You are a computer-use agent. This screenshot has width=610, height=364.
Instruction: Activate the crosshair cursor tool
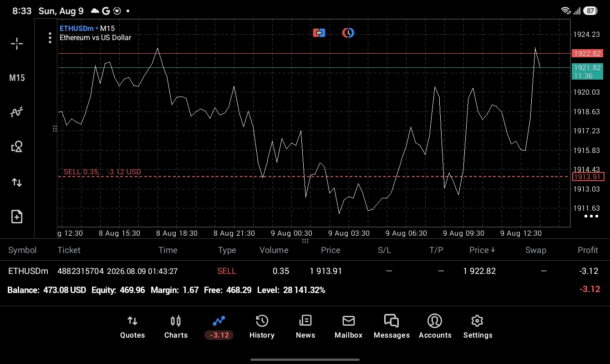(17, 44)
